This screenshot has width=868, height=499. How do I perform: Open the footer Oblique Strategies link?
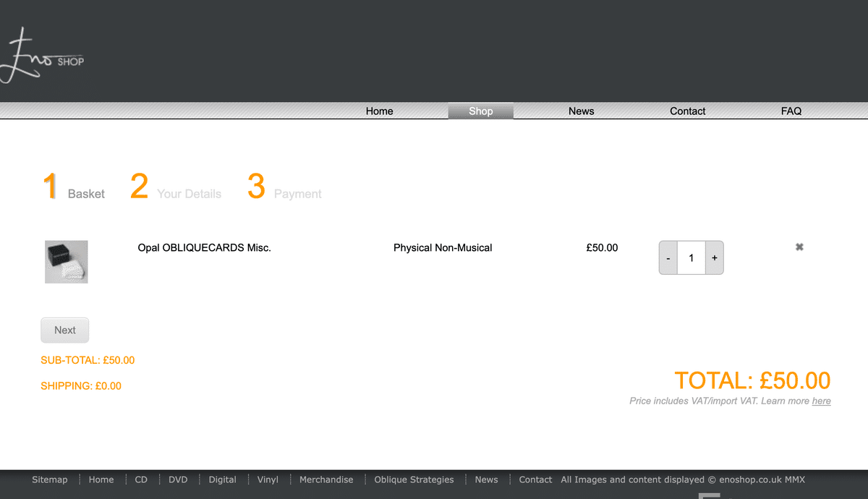pyautogui.click(x=414, y=479)
